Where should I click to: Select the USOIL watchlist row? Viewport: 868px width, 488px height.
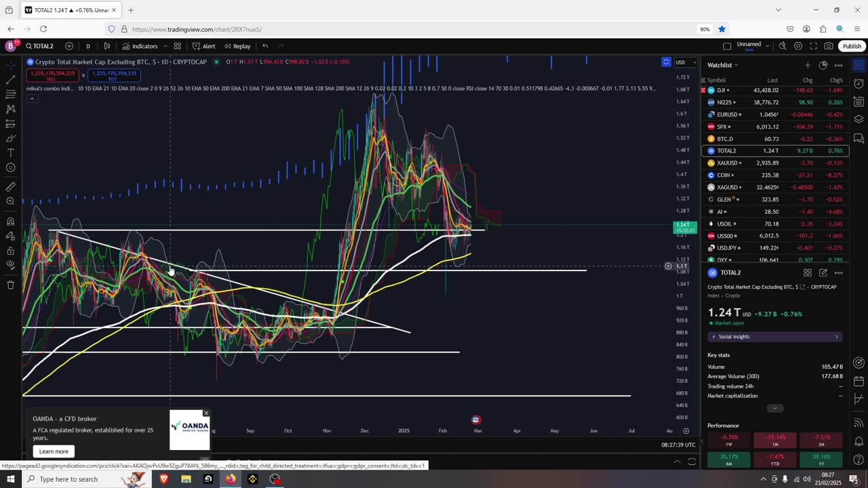coord(775,224)
